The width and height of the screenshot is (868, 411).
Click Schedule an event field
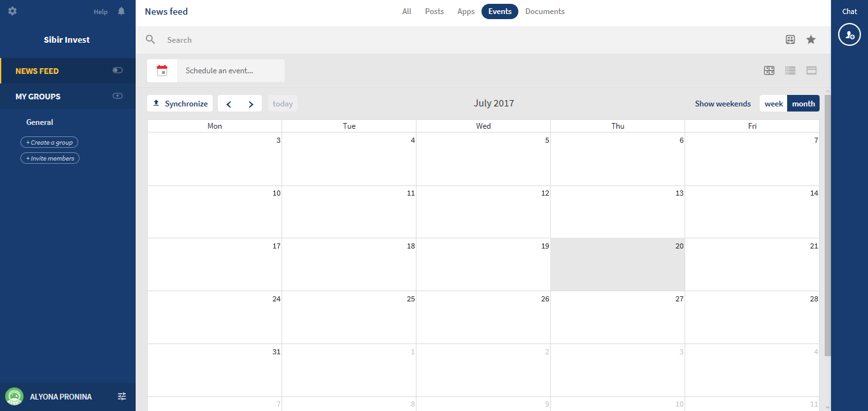coord(231,71)
